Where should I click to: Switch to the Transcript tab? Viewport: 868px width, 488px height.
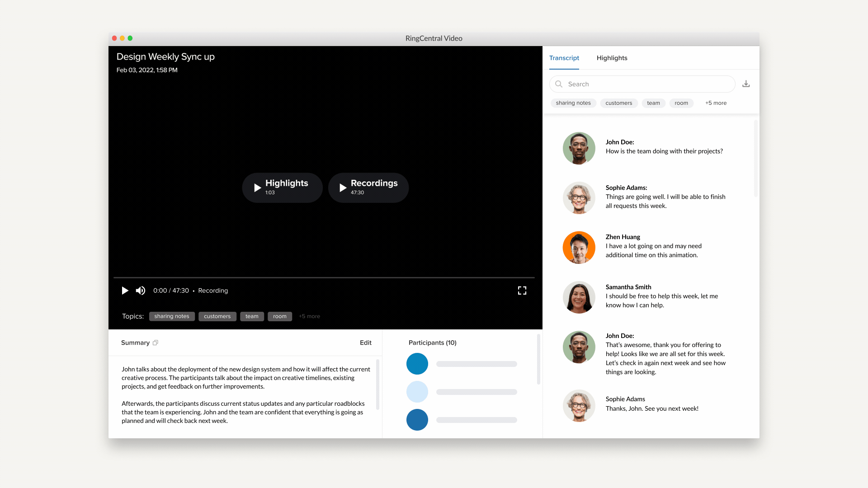[x=564, y=58]
